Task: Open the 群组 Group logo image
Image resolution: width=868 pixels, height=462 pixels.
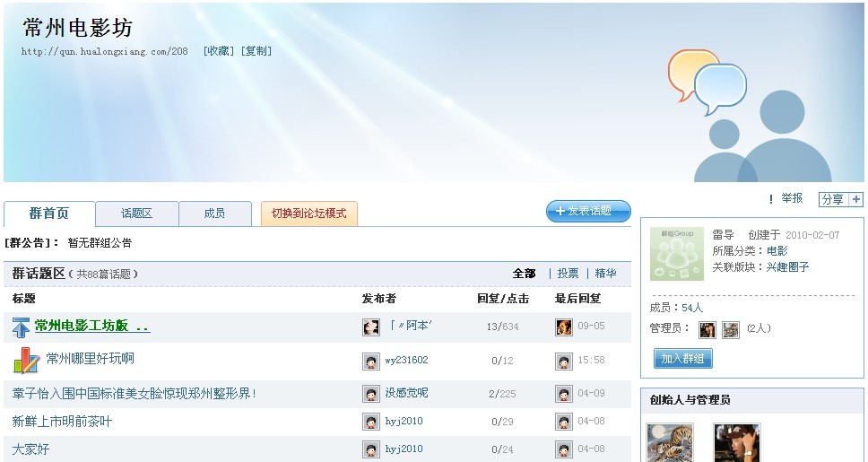Action: [677, 254]
